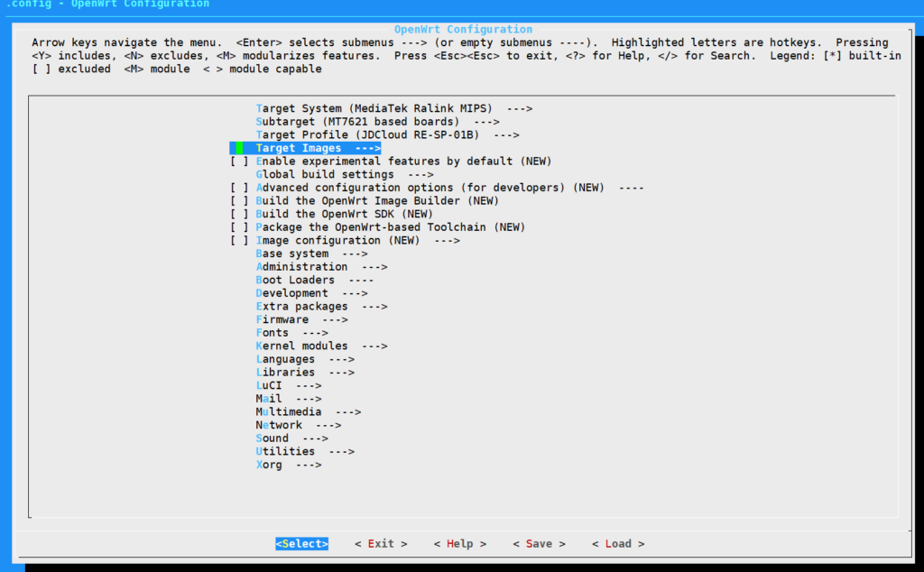Click the Save button
The image size is (924, 572).
[x=539, y=544]
